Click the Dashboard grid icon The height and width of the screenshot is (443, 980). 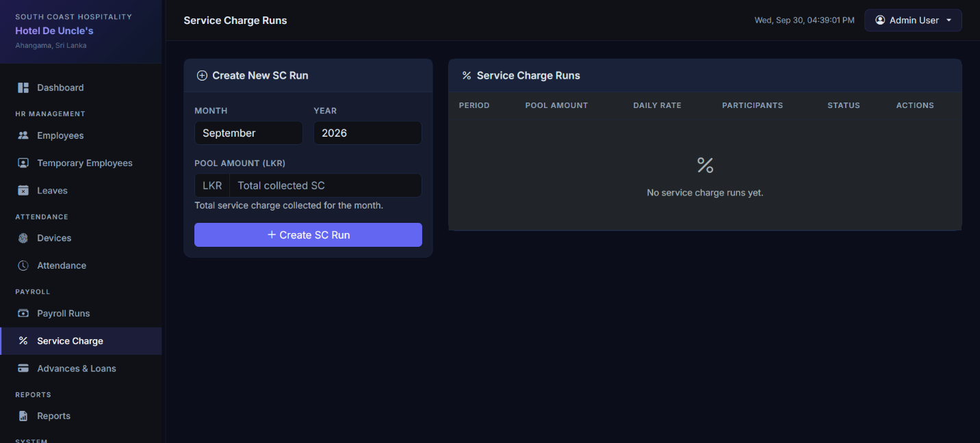point(23,88)
